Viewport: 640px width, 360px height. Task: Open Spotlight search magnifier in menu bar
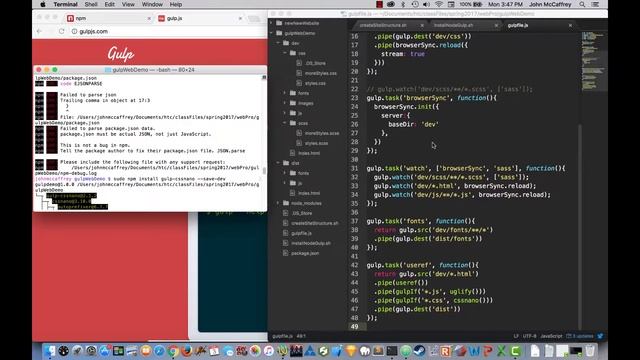(582, 4)
